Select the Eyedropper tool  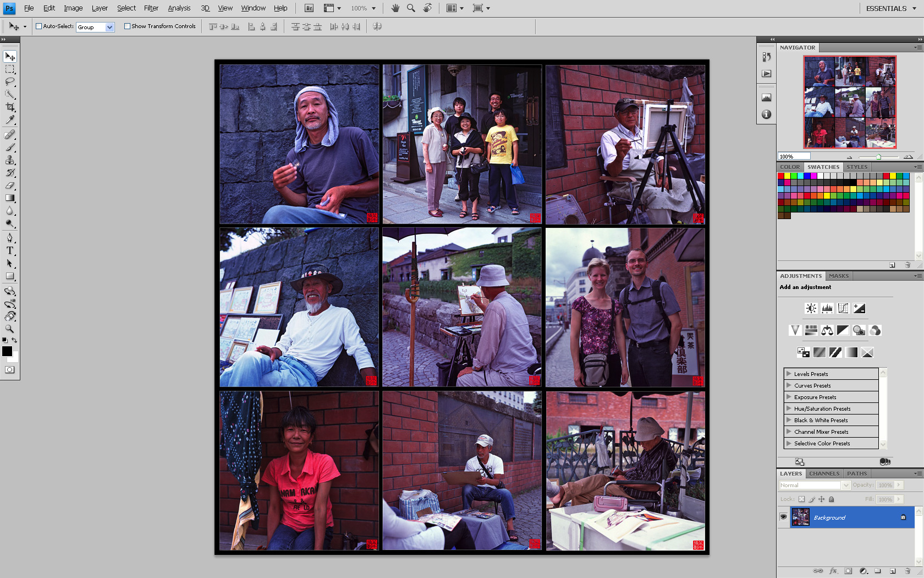click(x=10, y=120)
